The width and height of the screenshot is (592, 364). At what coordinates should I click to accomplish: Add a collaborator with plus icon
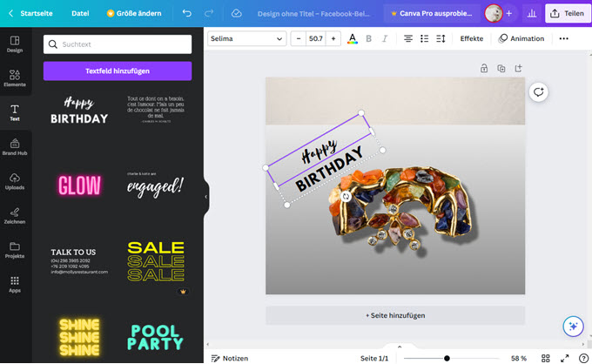click(x=509, y=14)
